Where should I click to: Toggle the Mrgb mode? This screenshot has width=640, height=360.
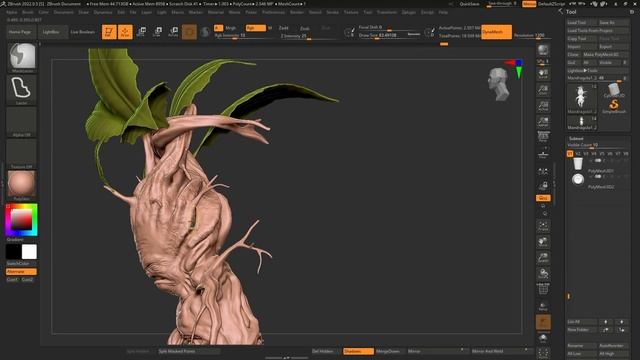(231, 28)
